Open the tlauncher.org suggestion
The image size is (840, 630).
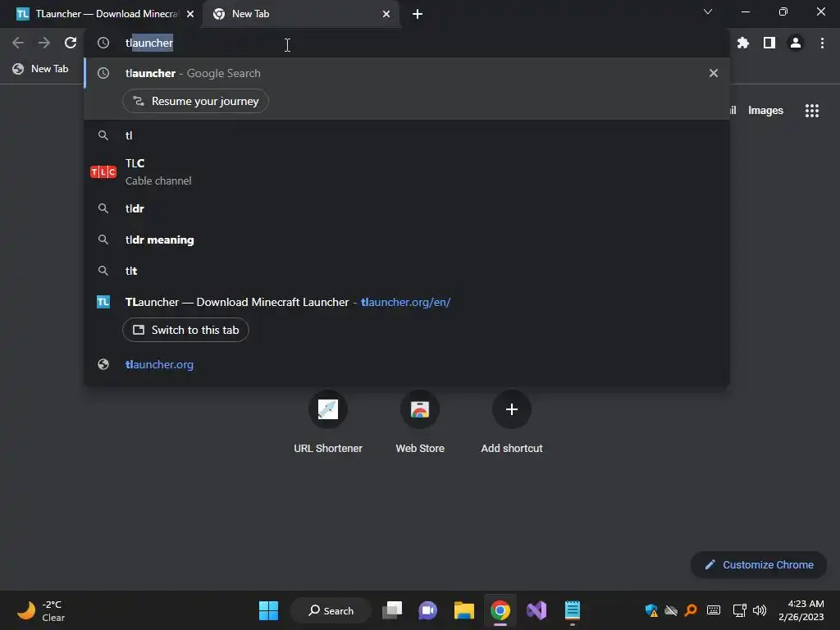[x=407, y=364]
